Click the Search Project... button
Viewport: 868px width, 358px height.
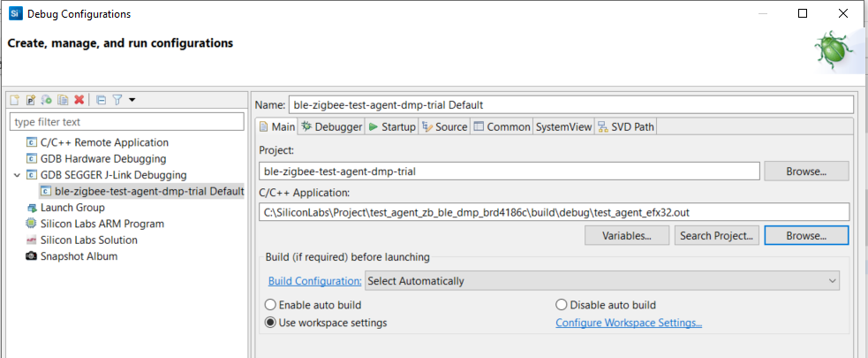717,235
